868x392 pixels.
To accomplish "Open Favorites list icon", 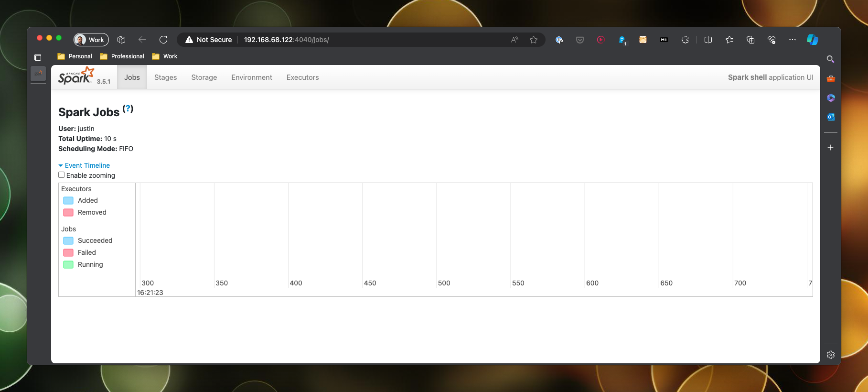I will click(x=729, y=40).
